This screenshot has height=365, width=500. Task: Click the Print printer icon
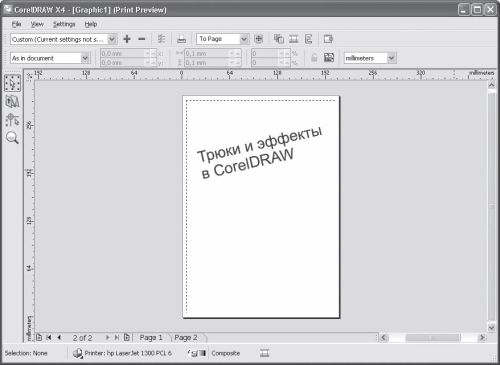point(181,39)
